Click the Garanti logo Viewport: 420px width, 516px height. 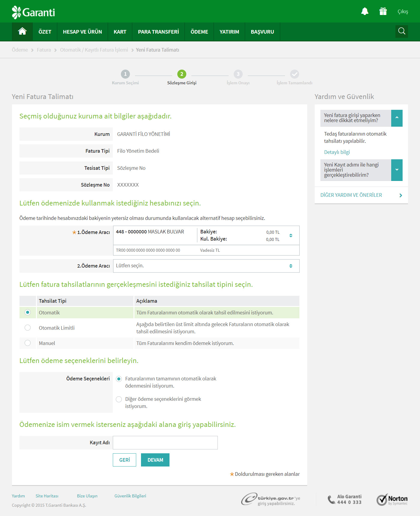[x=33, y=12]
